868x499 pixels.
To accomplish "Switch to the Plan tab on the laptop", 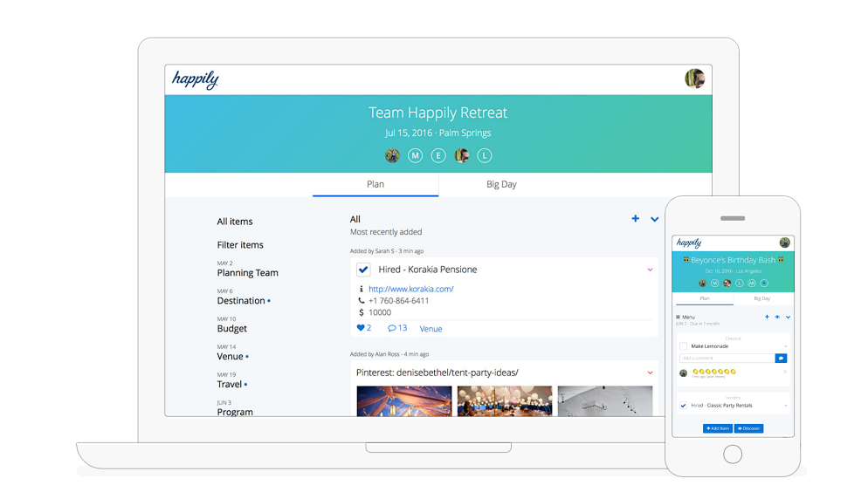I will 375,184.
